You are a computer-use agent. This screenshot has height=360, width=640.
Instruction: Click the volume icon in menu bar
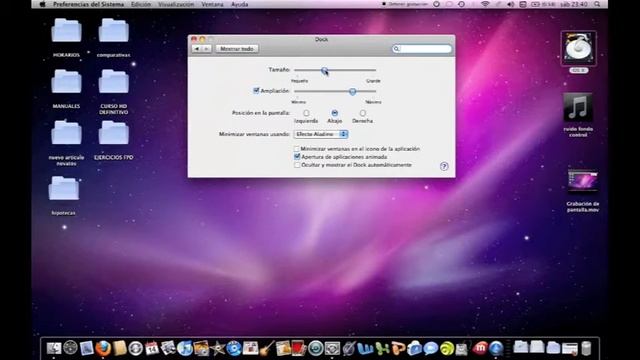[510, 4]
